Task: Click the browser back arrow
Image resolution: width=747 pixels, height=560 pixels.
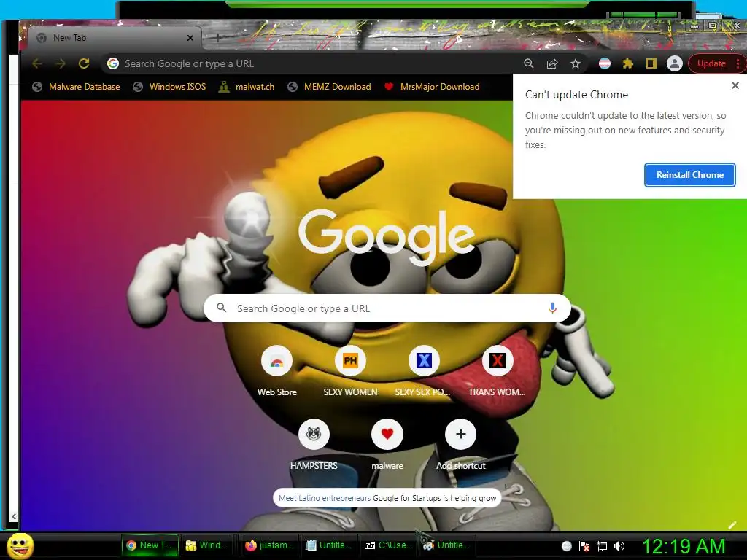Action: point(37,63)
